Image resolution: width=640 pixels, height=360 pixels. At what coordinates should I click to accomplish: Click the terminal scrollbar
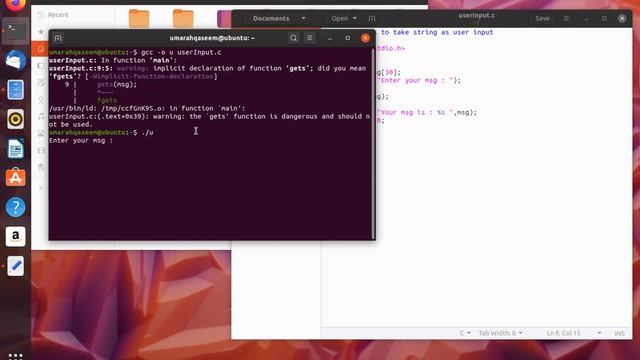(x=373, y=143)
